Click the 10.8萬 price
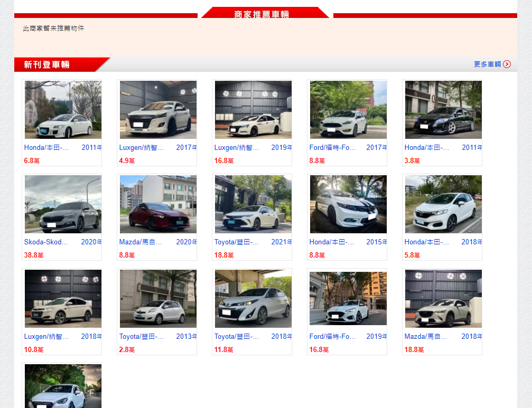The height and width of the screenshot is (408, 532). tap(34, 350)
